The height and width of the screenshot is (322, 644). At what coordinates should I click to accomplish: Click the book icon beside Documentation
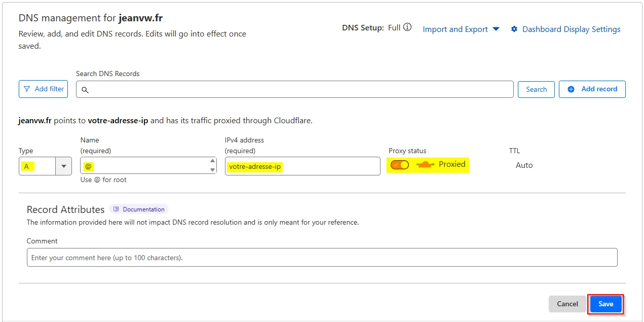tap(116, 209)
